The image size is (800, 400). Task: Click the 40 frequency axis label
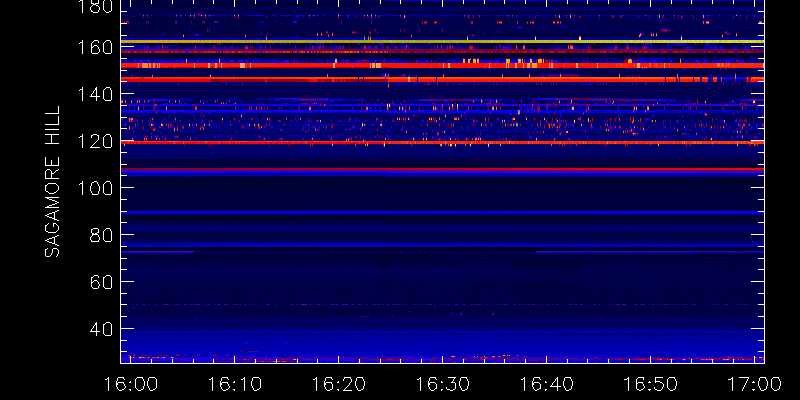pos(102,329)
